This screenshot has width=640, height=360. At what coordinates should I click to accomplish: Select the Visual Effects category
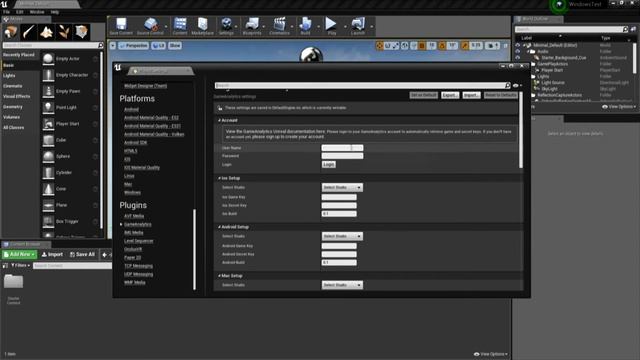[16, 96]
